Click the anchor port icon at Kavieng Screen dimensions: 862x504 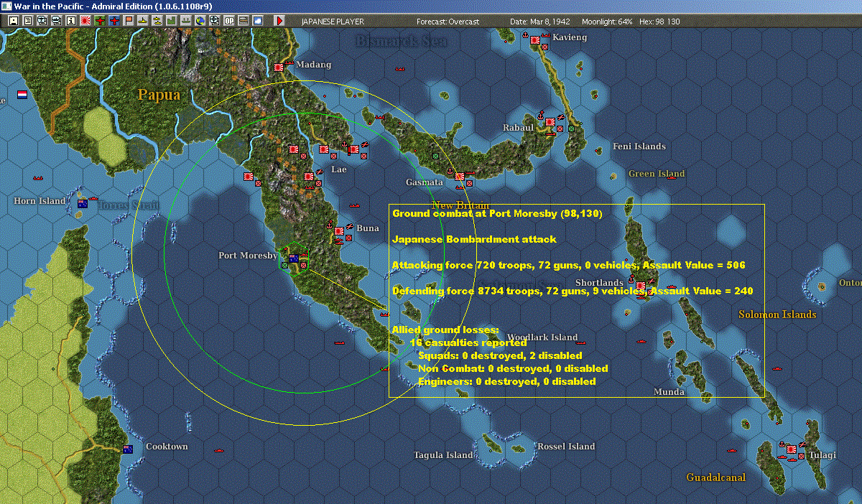[x=524, y=35]
